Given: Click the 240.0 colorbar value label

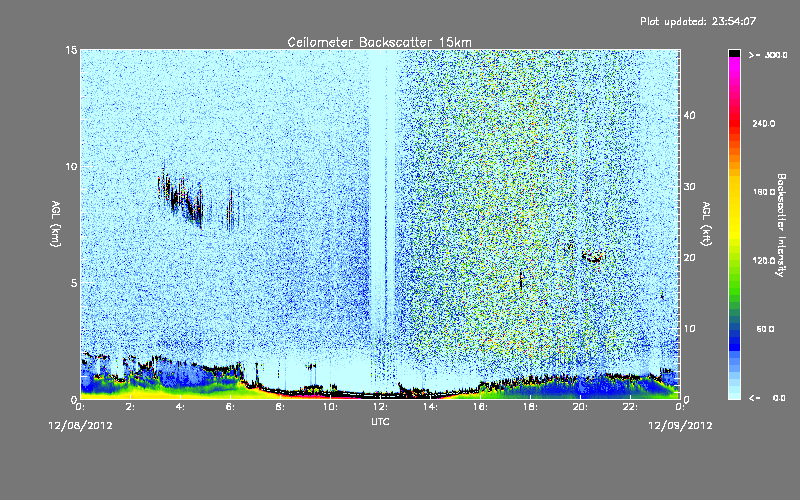Looking at the screenshot, I should click(x=764, y=123).
